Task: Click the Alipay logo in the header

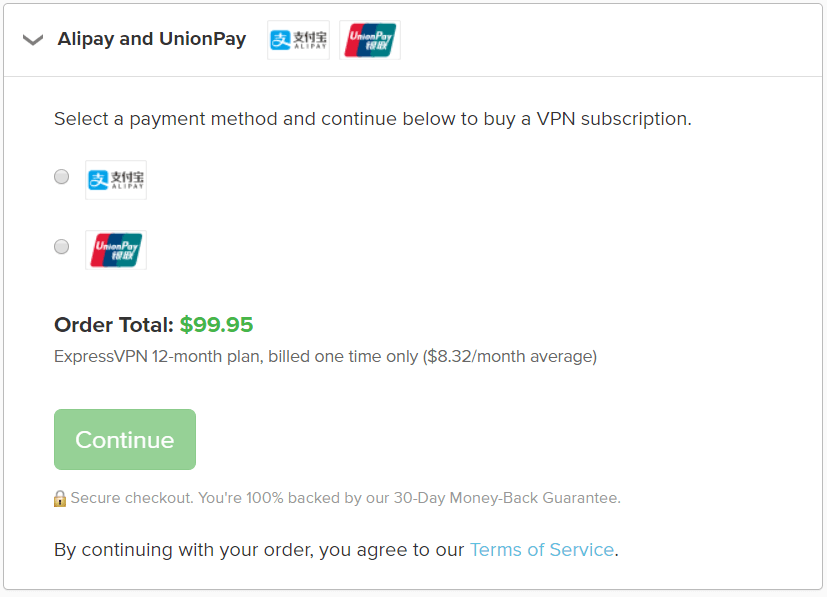Action: pyautogui.click(x=299, y=40)
